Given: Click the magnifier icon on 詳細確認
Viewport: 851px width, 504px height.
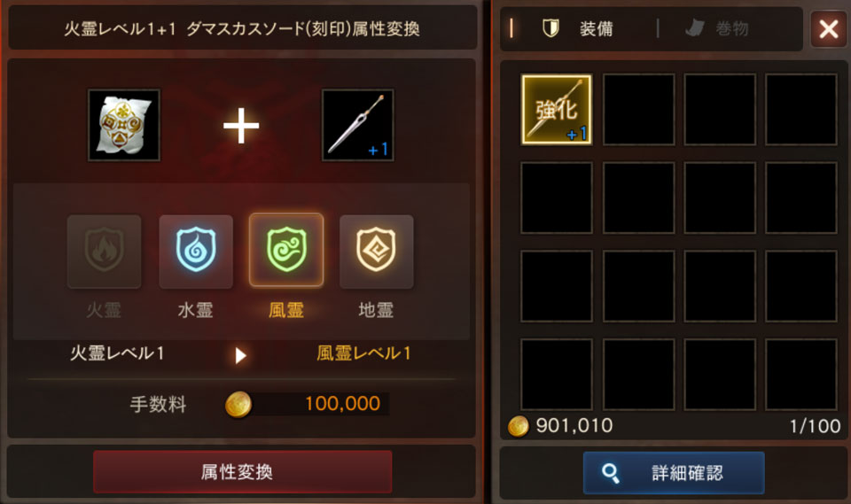Looking at the screenshot, I should pos(611,473).
